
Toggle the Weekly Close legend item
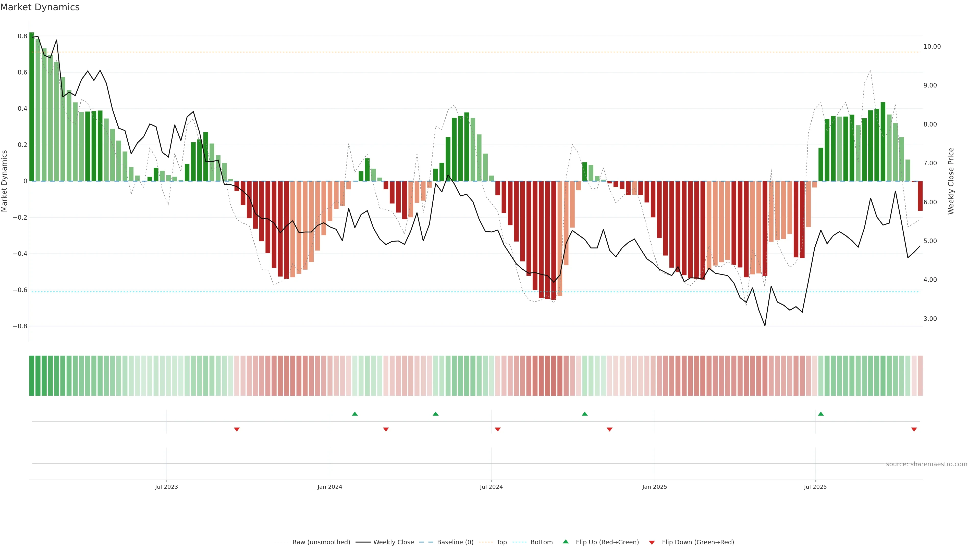click(x=393, y=542)
